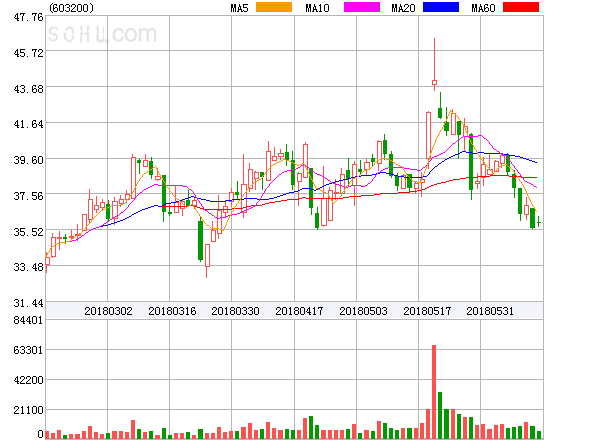Click the red MA60 legend swatch
Screen dimensions: 600x440
(521, 7)
